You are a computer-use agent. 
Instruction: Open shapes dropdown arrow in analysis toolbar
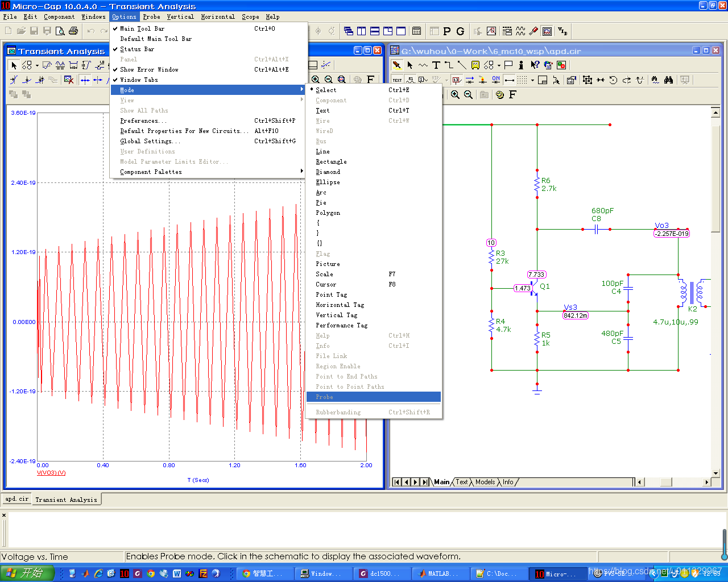coord(37,65)
